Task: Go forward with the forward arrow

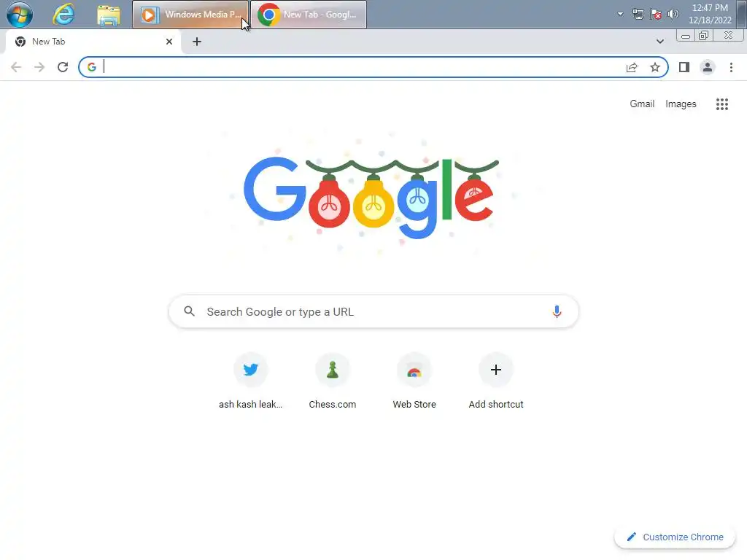Action: pos(39,67)
